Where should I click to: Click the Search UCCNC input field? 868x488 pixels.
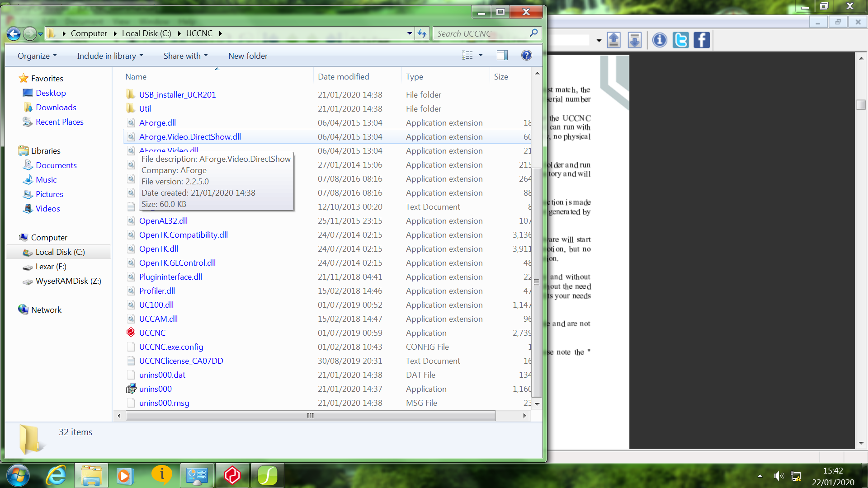point(481,33)
